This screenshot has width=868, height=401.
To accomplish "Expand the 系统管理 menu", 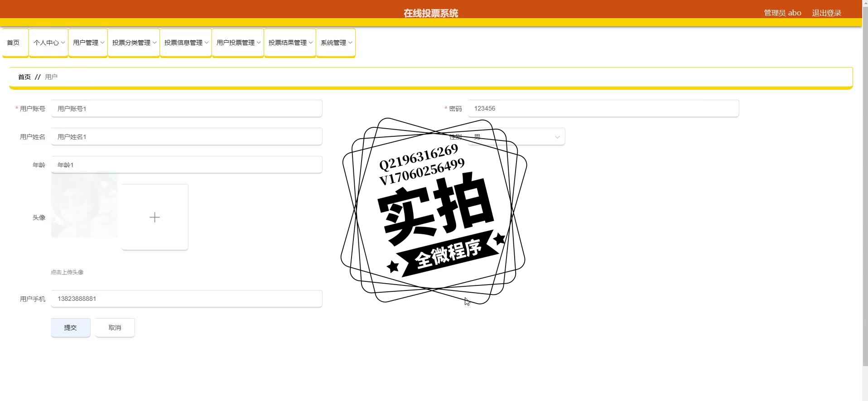I will click(x=336, y=43).
